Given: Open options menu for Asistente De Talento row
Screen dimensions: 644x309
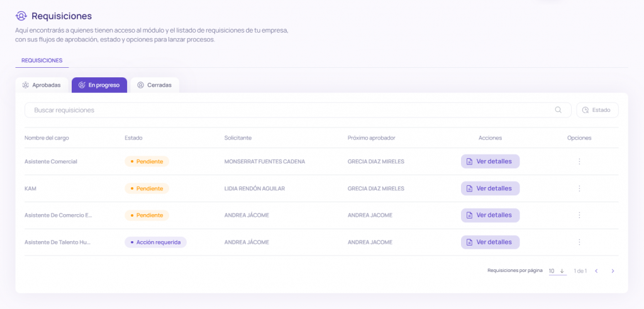Looking at the screenshot, I should tap(579, 242).
